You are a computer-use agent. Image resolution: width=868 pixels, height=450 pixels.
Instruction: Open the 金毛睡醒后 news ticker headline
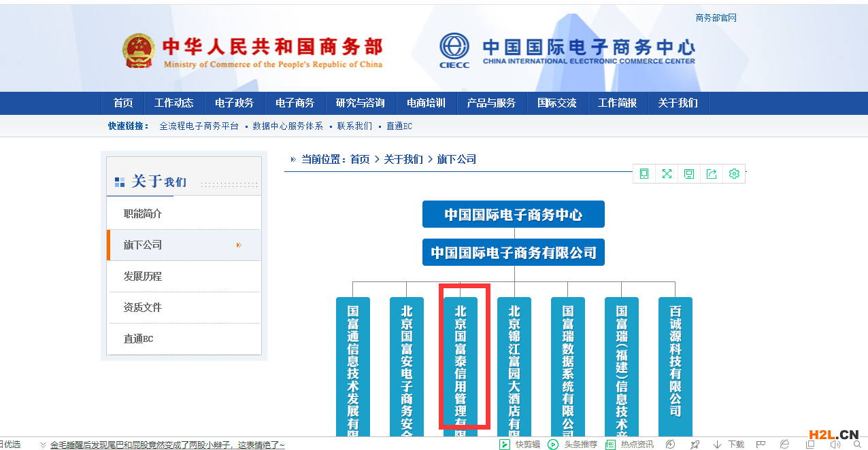[x=167, y=445]
